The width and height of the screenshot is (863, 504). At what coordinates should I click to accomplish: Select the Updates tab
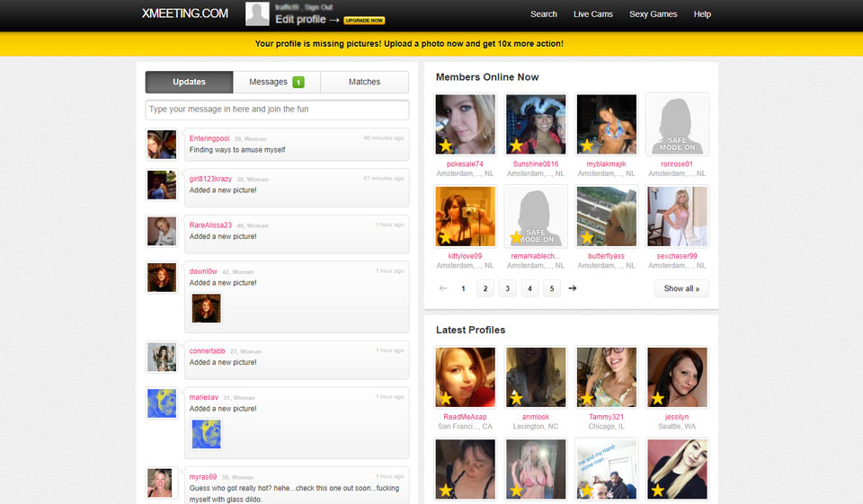click(x=190, y=82)
